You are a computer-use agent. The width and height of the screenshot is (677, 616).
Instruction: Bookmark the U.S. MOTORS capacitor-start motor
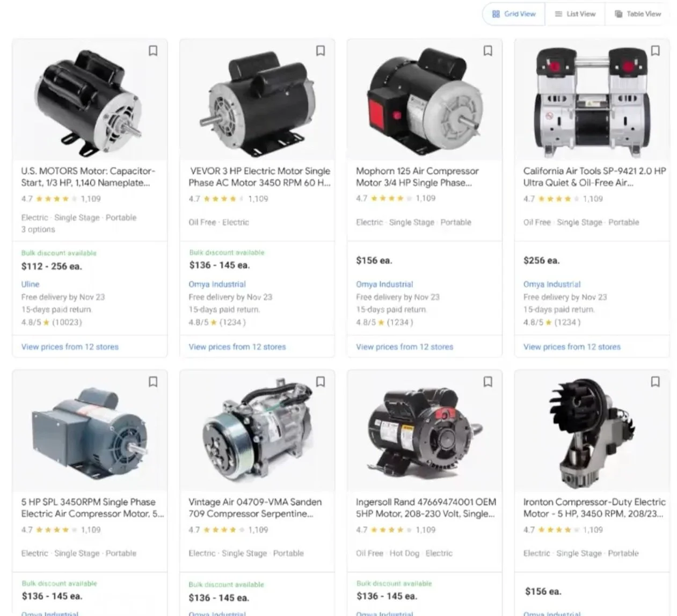153,50
